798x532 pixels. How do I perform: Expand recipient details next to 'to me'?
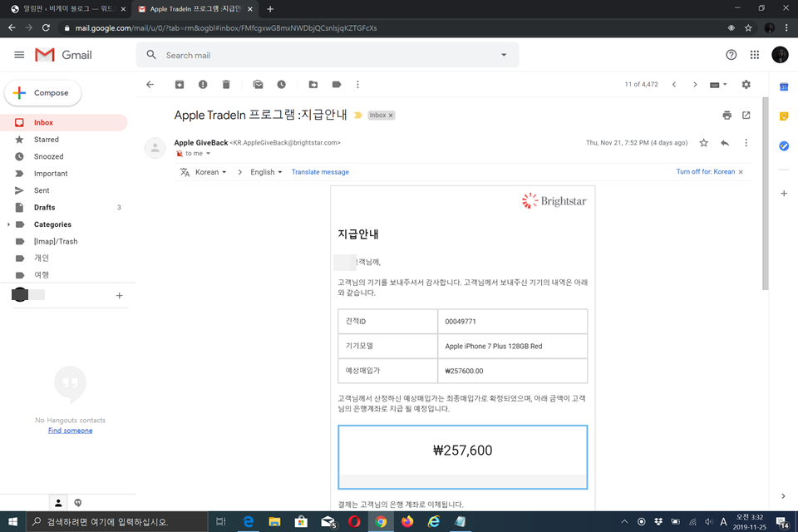[x=208, y=153]
